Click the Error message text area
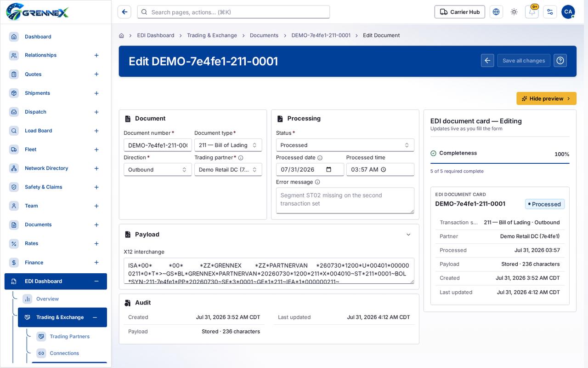This screenshot has width=588, height=368. [x=345, y=200]
